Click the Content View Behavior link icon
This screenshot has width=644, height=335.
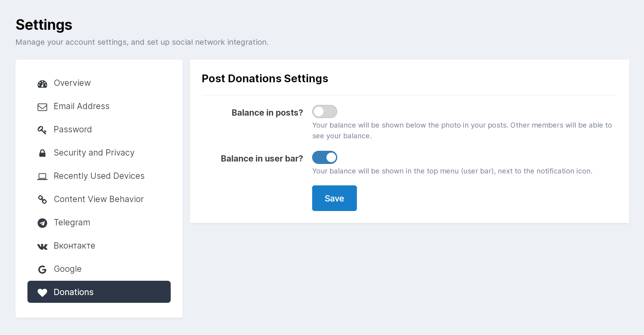pyautogui.click(x=42, y=199)
